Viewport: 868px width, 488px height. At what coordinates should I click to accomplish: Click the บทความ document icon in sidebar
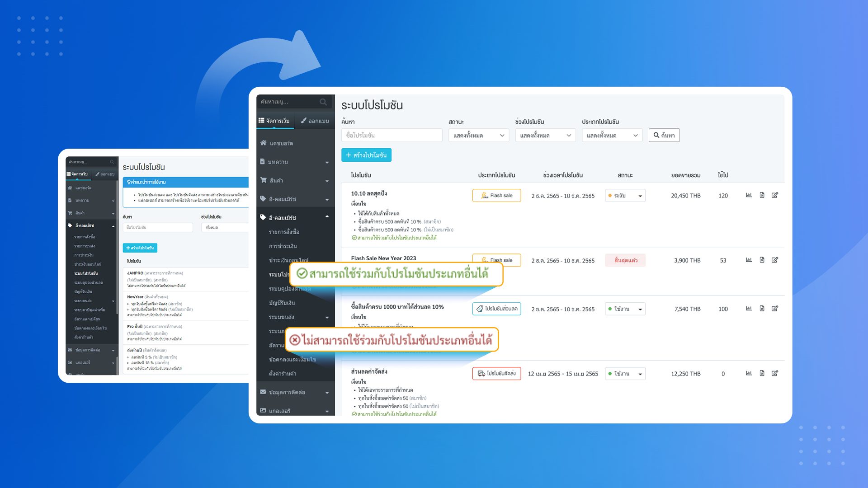[263, 161]
